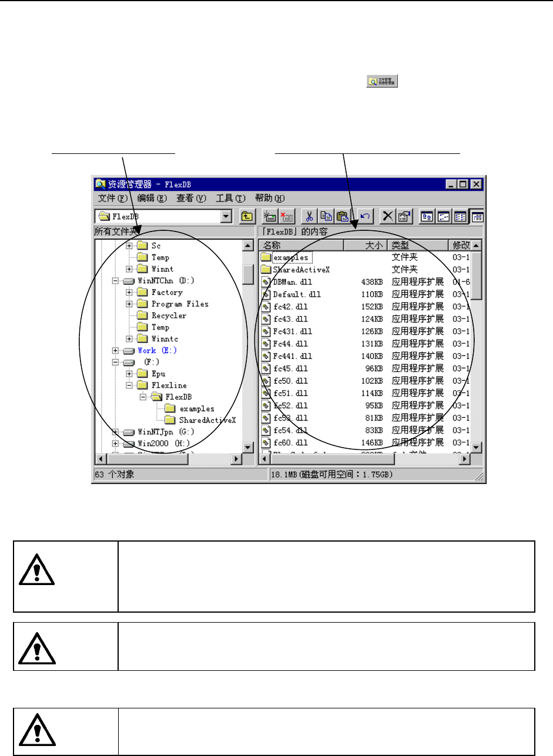Expand the Work (E:) drive node
The width and height of the screenshot is (553, 756).
[116, 351]
